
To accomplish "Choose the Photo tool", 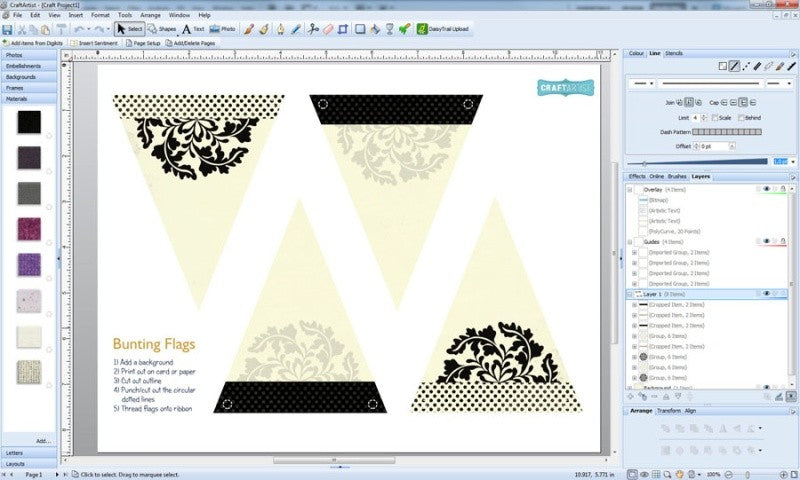I will point(222,29).
